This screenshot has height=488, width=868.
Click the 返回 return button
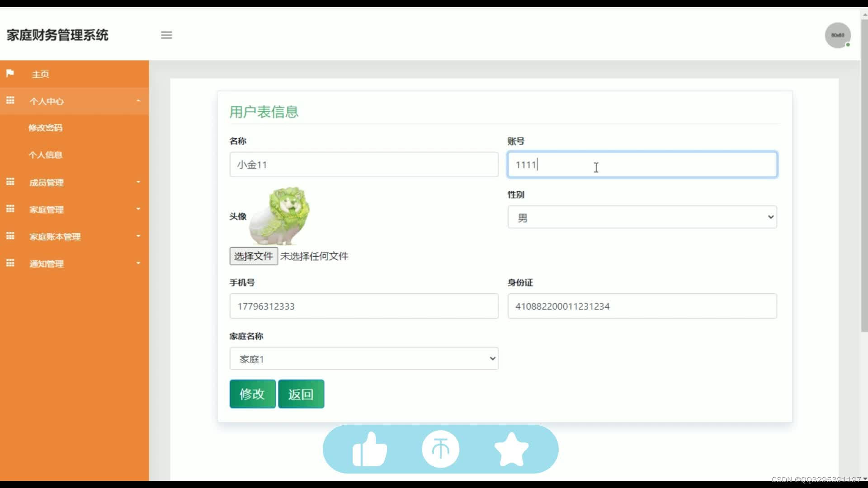coord(302,394)
